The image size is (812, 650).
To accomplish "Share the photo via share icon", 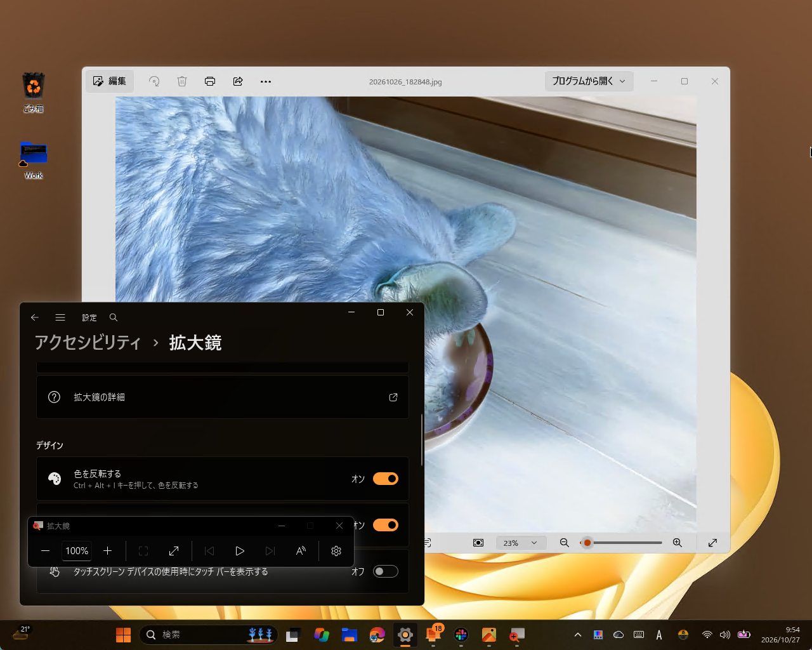I will coord(238,81).
